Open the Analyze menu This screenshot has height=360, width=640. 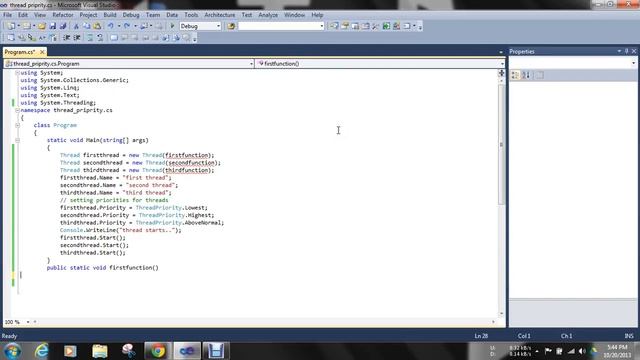(268, 15)
